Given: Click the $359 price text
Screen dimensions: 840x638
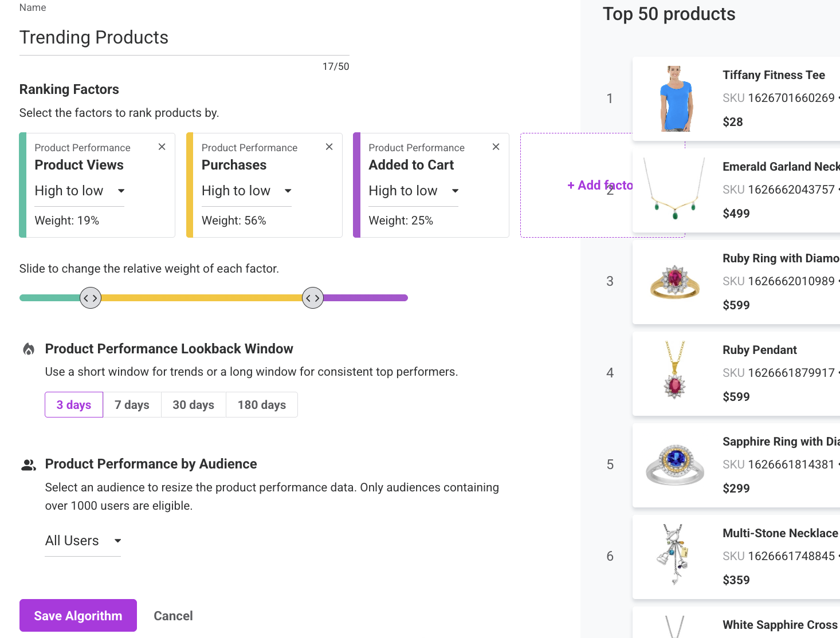Looking at the screenshot, I should (736, 580).
